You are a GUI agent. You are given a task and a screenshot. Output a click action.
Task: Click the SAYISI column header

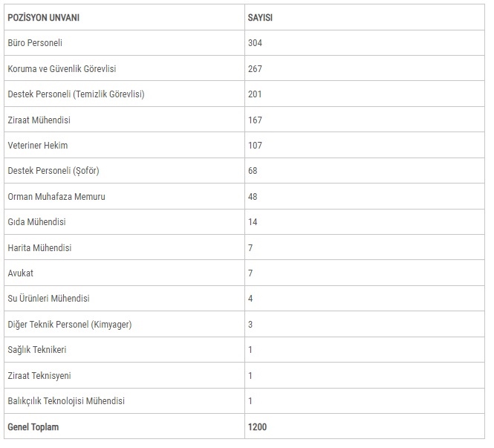(260, 17)
